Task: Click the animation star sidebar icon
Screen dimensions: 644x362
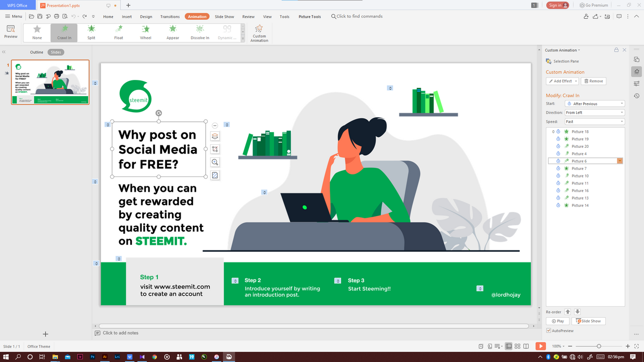Action: pyautogui.click(x=636, y=71)
